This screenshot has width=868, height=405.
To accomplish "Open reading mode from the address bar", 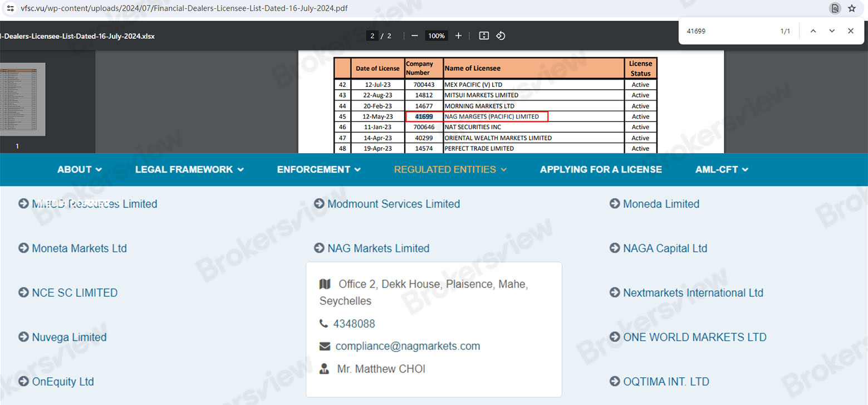I will (835, 8).
